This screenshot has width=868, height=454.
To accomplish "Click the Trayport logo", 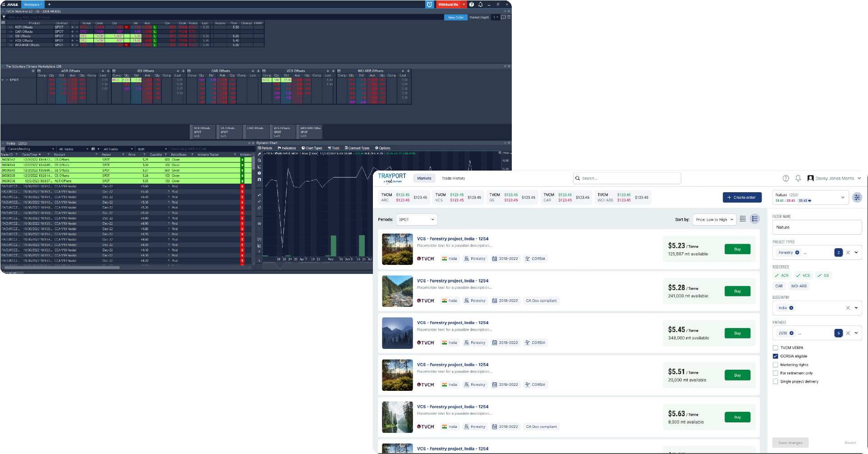I will click(392, 178).
